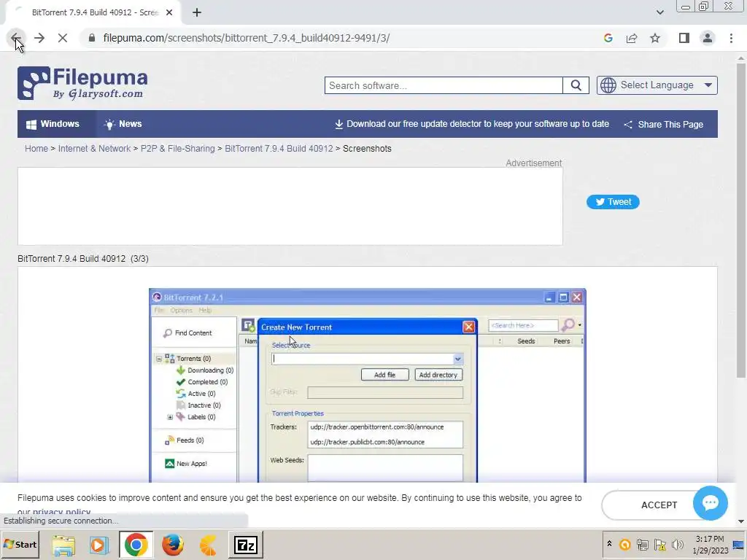747x560 pixels.
Task: Open the browser side panel
Action: (x=684, y=38)
